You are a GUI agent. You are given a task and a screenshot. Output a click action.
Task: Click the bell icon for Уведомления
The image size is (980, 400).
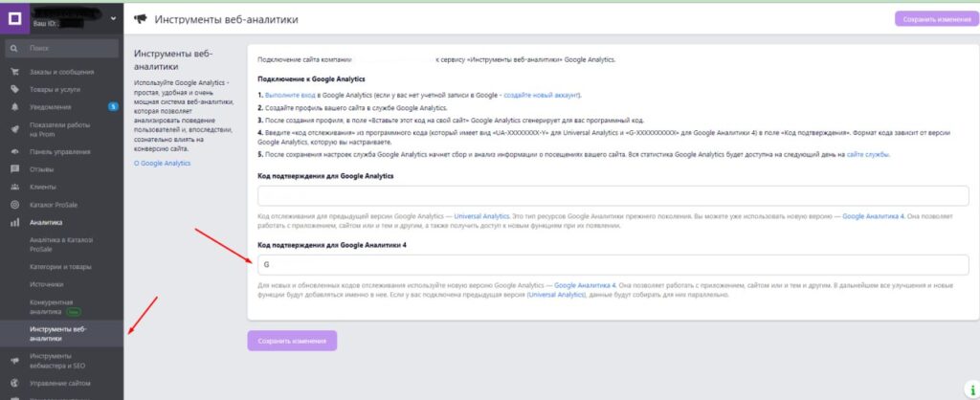tap(14, 107)
